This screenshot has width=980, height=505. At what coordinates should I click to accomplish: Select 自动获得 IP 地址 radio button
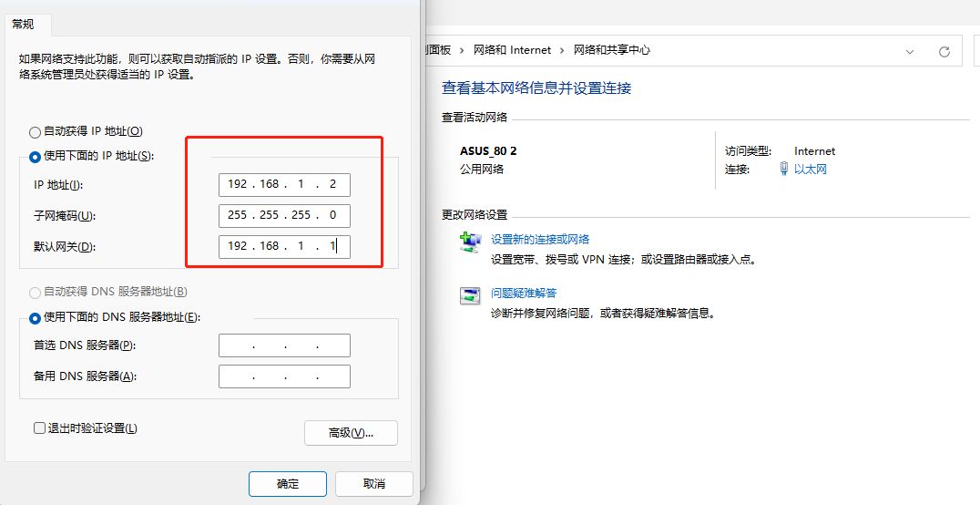point(35,132)
